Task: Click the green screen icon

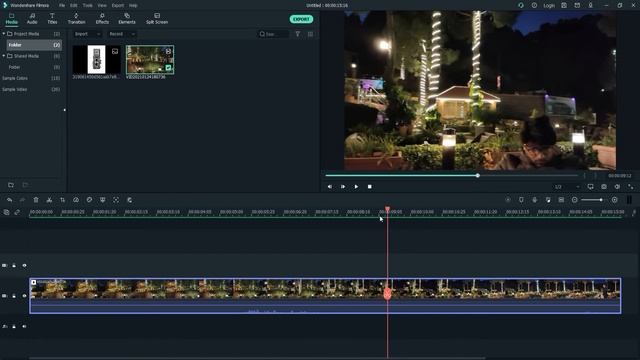Action: pyautogui.click(x=102, y=200)
